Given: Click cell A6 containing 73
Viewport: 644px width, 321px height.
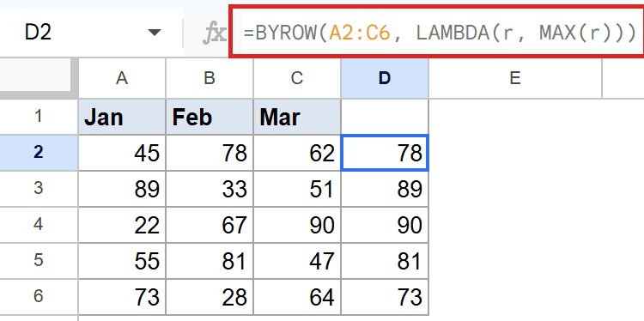Looking at the screenshot, I should click(x=122, y=297).
